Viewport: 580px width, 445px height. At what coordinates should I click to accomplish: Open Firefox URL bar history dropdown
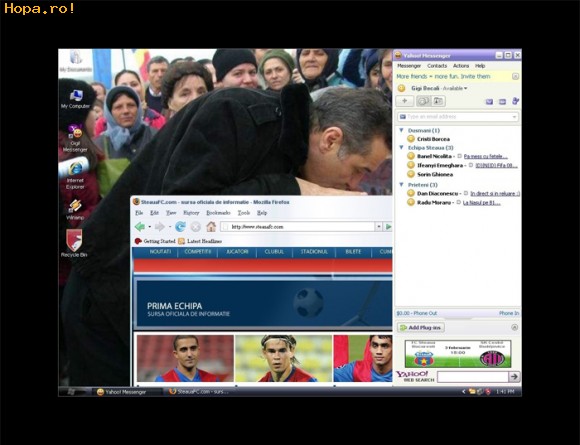pos(378,226)
